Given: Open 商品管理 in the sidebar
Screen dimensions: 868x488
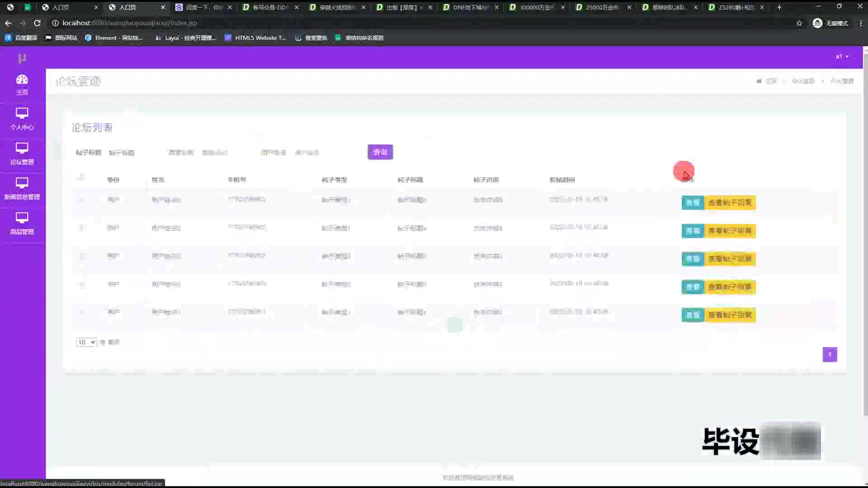Looking at the screenshot, I should click(x=22, y=223).
